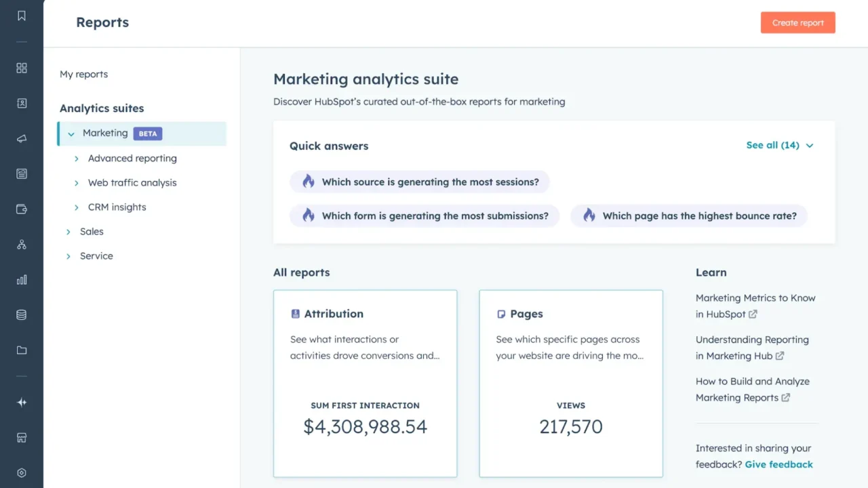Click the flame icon beside the sessions question
Image resolution: width=868 pixels, height=488 pixels.
click(309, 182)
